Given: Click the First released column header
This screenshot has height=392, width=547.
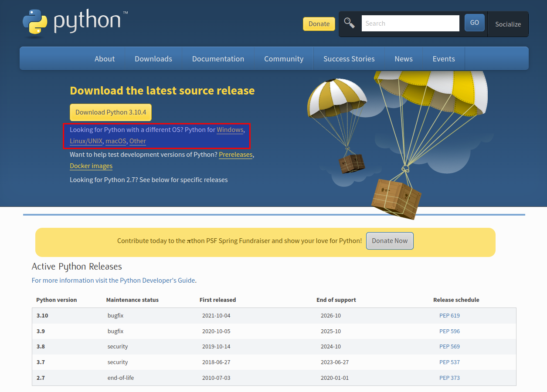Looking at the screenshot, I should click(218, 300).
